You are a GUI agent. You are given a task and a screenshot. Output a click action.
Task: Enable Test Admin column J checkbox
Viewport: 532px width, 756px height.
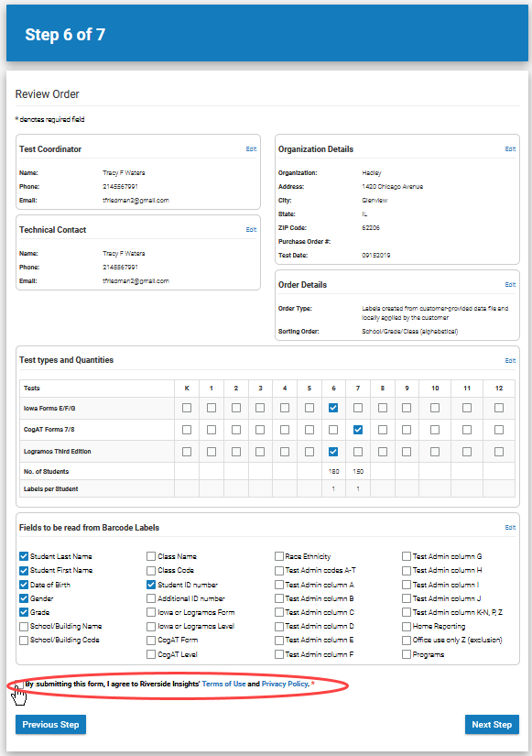pyautogui.click(x=407, y=598)
